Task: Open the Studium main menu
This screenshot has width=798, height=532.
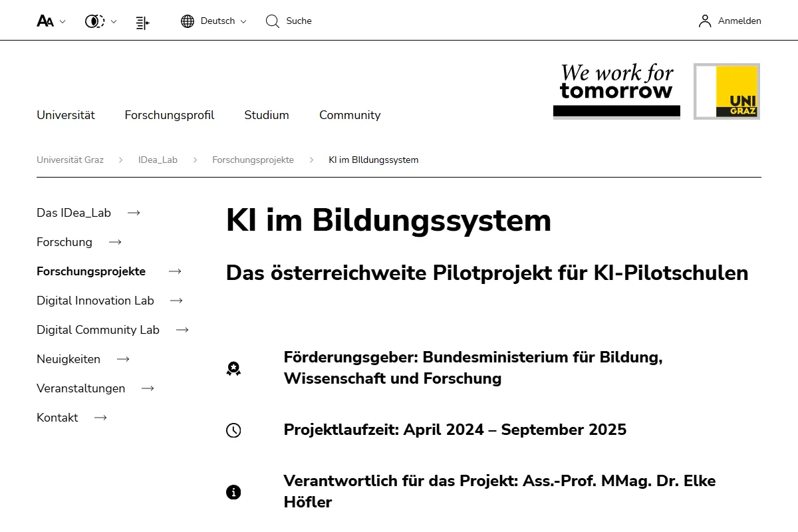Action: click(x=267, y=115)
